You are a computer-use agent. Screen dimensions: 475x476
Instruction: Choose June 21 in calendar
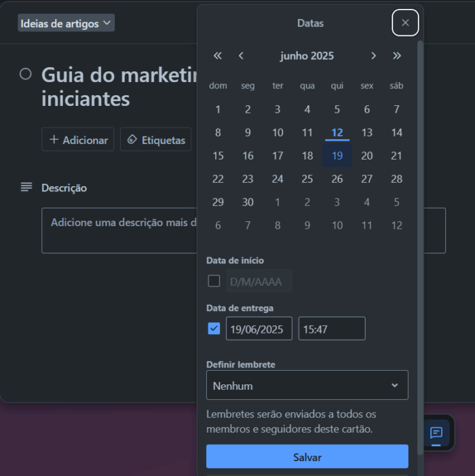pos(396,155)
